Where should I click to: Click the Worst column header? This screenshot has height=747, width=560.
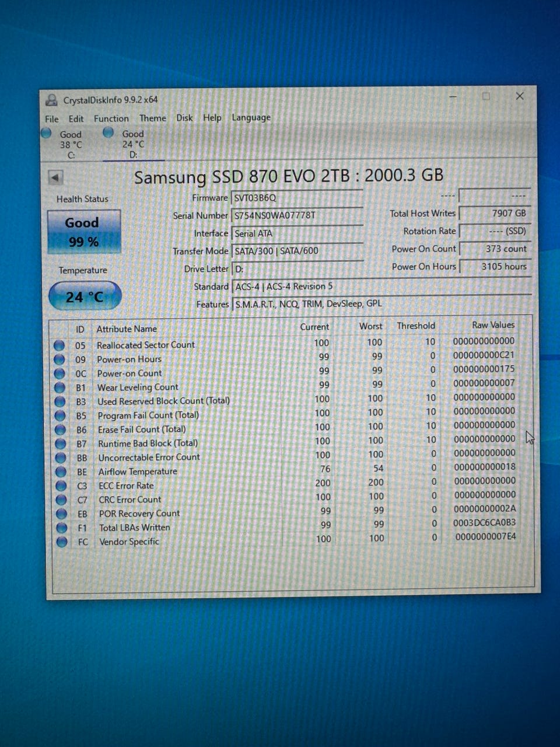tap(371, 326)
